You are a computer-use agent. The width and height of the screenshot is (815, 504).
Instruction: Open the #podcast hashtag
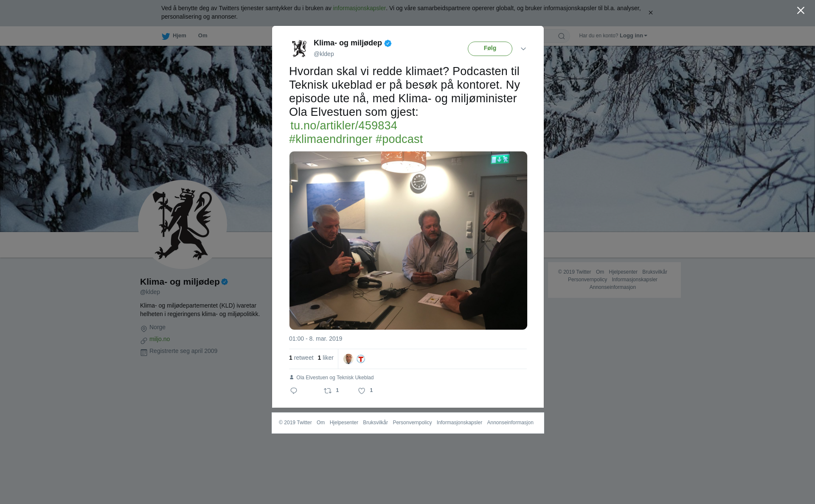(x=399, y=139)
